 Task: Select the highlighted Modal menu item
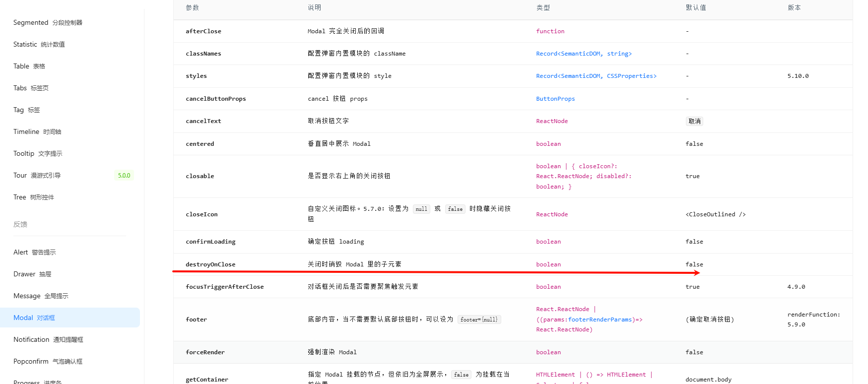[34, 318]
